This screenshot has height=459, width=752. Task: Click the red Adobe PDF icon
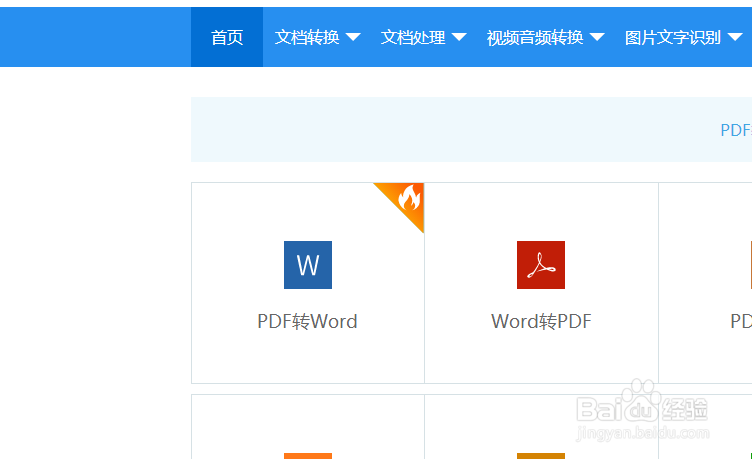[541, 265]
